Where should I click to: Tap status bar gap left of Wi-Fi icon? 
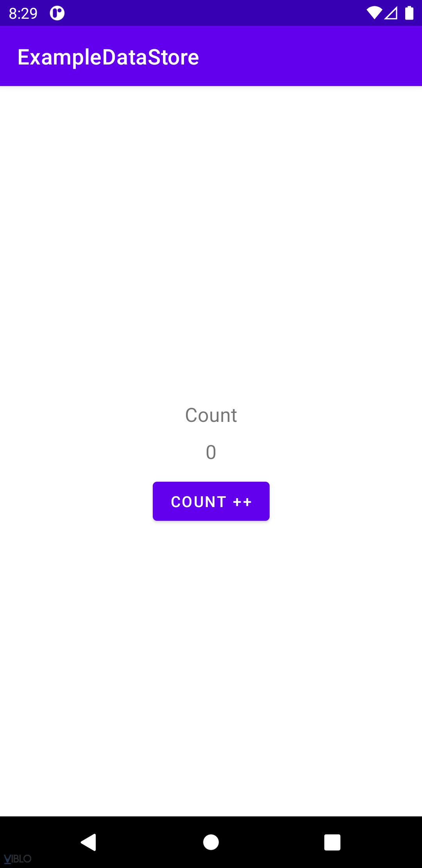(x=215, y=13)
